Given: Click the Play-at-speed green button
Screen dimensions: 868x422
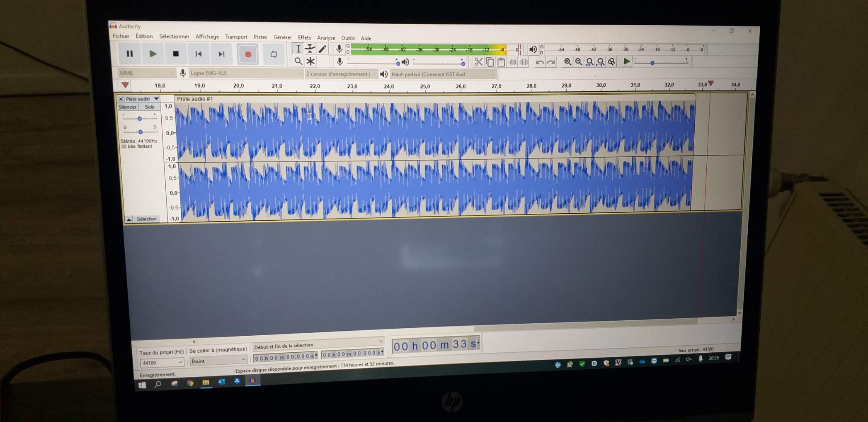Looking at the screenshot, I should pos(627,62).
